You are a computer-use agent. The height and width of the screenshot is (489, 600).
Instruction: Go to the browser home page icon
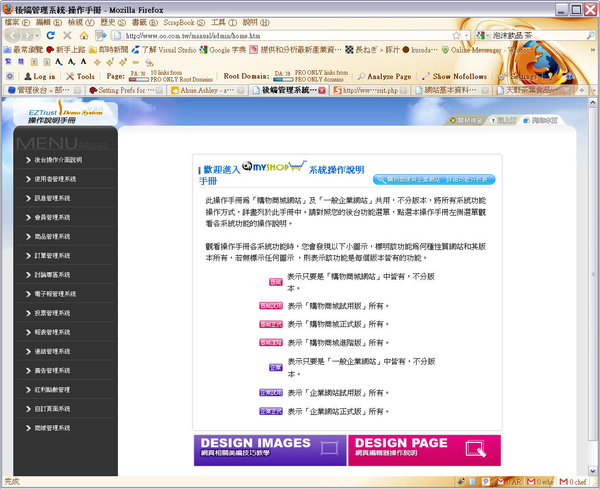pyautogui.click(x=84, y=36)
